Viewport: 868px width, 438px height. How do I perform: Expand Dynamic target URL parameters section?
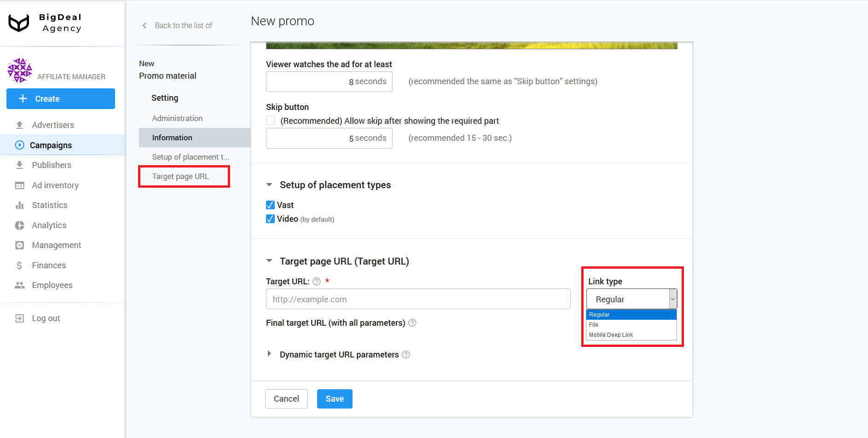[x=269, y=354]
